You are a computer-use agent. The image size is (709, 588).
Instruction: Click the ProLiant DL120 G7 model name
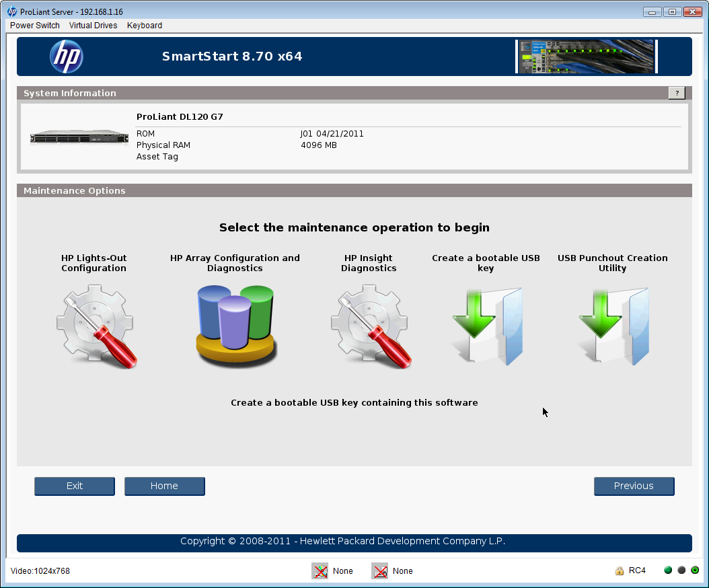(x=180, y=116)
